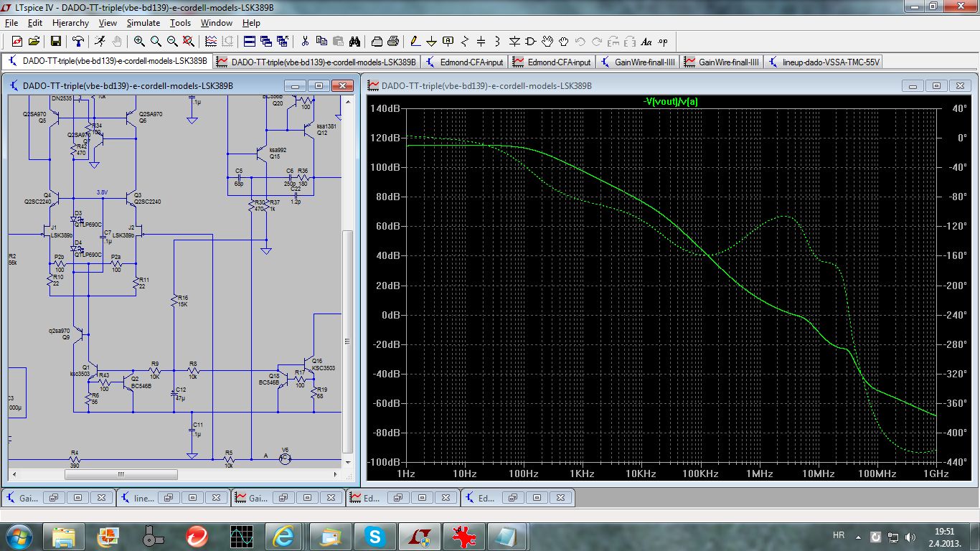
Task: Click the Close All windows toolbar icon
Action: (283, 42)
